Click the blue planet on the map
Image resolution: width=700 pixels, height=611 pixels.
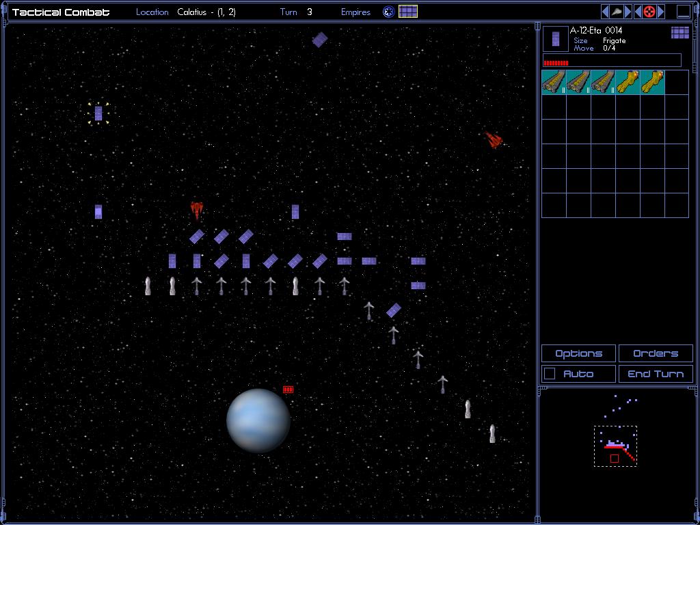point(258,420)
